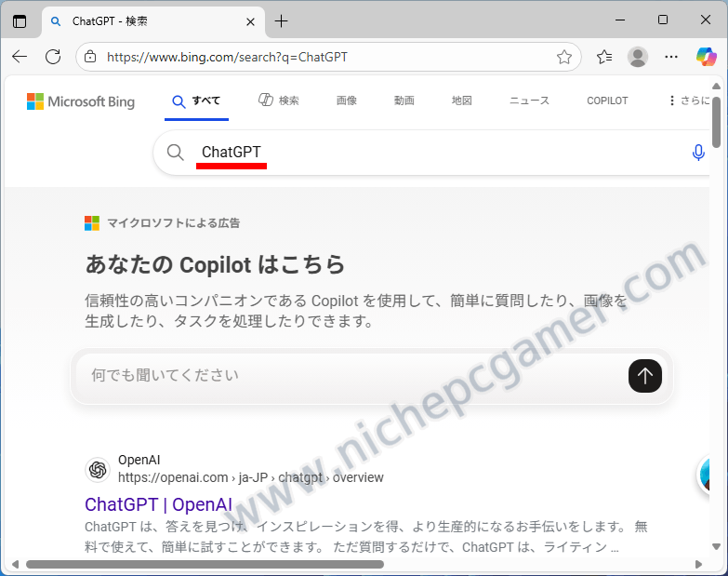Switch to the COPILOT tab

607,100
